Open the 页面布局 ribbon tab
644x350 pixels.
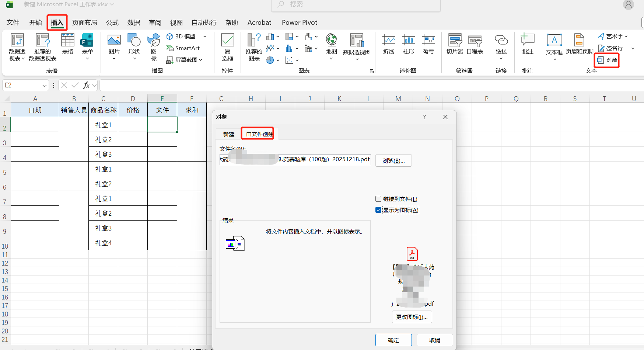[x=85, y=22]
